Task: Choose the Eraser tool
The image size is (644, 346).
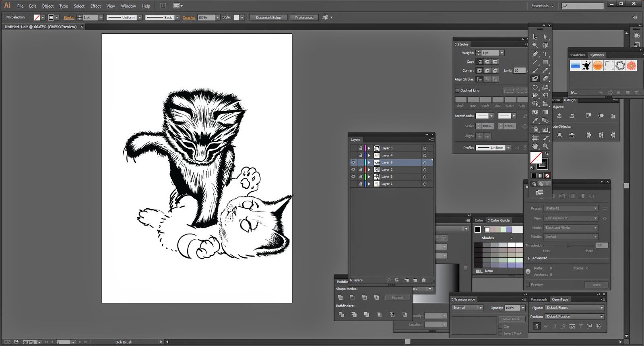Action: point(545,79)
